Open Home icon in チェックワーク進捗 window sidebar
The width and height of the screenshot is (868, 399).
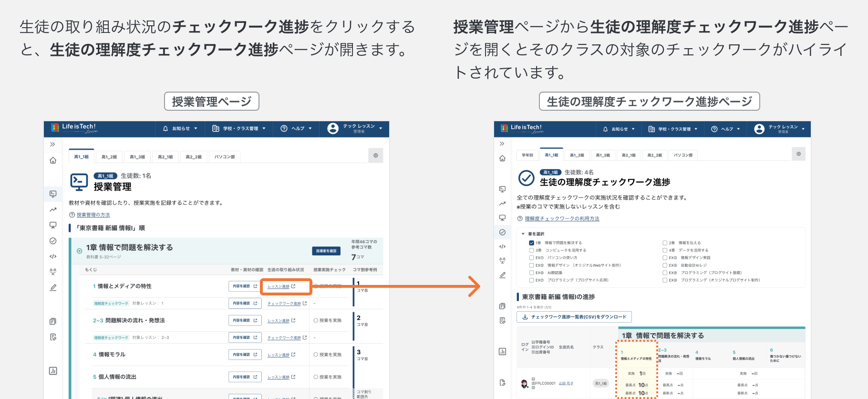pyautogui.click(x=502, y=158)
